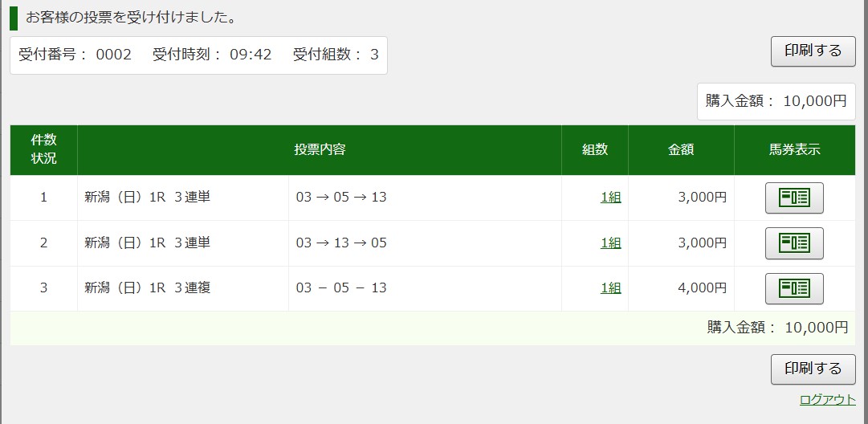Click the 受付番号 0002 text
Screen dimensions: 868x424
point(75,55)
